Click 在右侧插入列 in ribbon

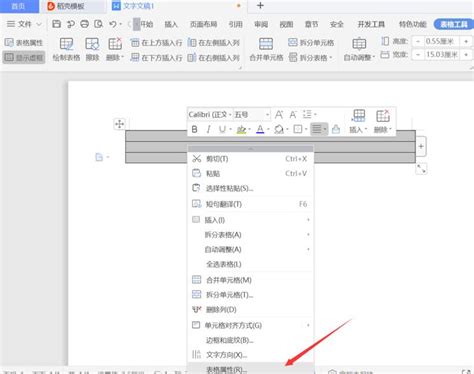tap(214, 58)
